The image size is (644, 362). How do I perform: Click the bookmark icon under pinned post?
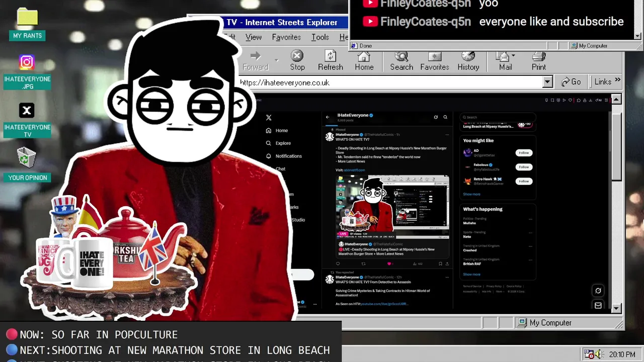(440, 263)
